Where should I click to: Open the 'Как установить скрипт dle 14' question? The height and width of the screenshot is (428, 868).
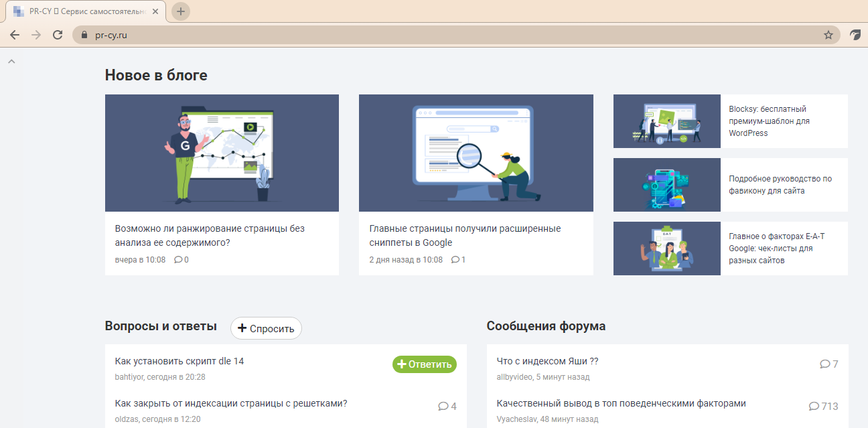(x=179, y=360)
